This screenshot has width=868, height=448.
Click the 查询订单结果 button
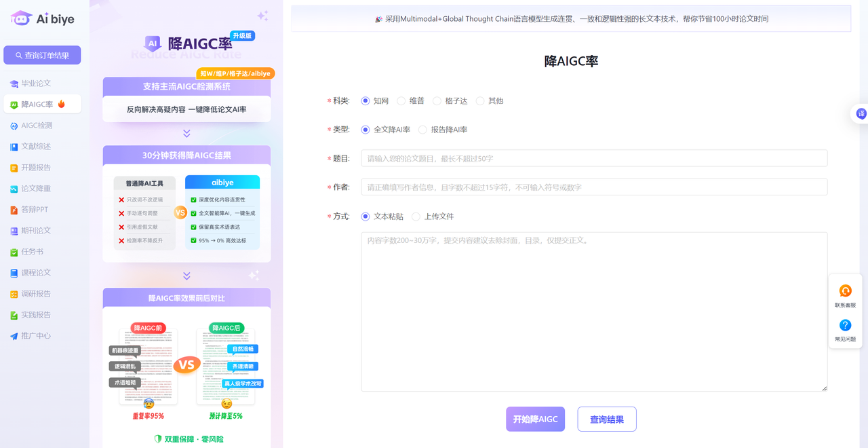[42, 55]
